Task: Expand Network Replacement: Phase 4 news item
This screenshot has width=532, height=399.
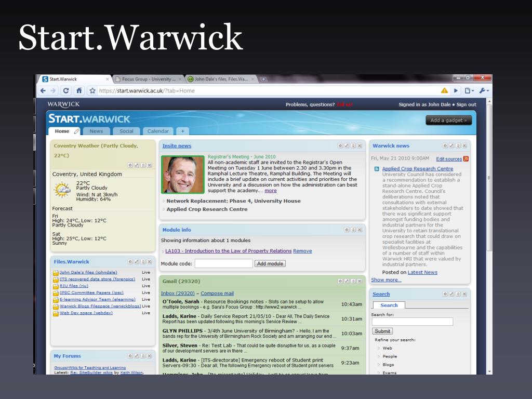Action: click(x=164, y=201)
